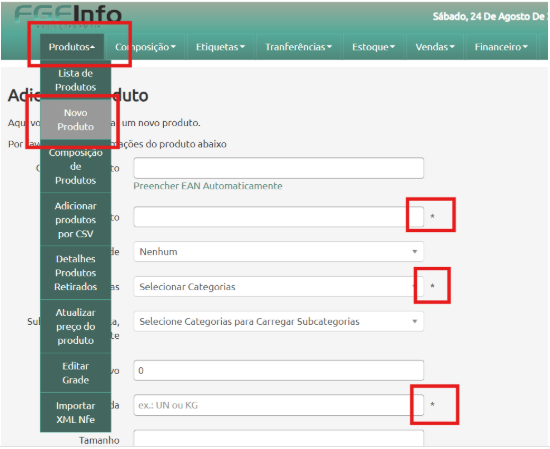Open Adicionar produtos por CSV
The width and height of the screenshot is (550, 449).
click(76, 220)
